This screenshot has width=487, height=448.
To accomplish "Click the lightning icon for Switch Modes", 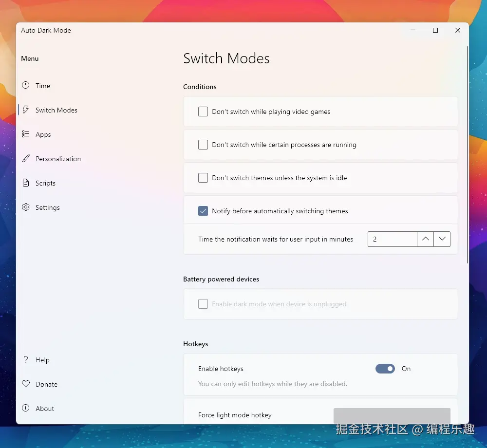I will pyautogui.click(x=26, y=110).
